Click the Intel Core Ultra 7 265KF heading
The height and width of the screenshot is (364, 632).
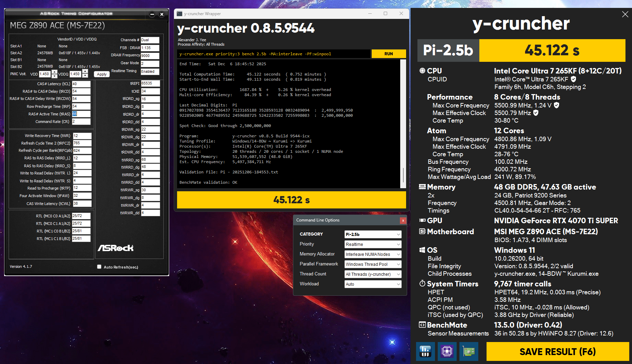[558, 71]
